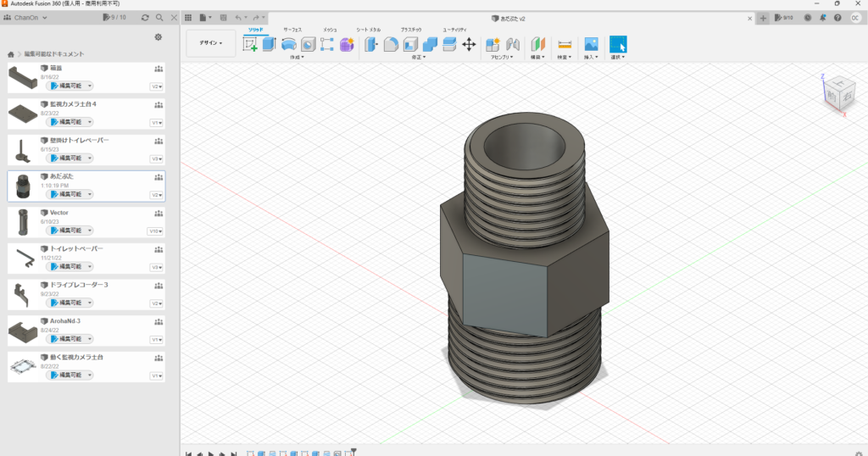868x456 pixels.
Task: Expand the ChanOn team dropdown
Action: [x=28, y=17]
